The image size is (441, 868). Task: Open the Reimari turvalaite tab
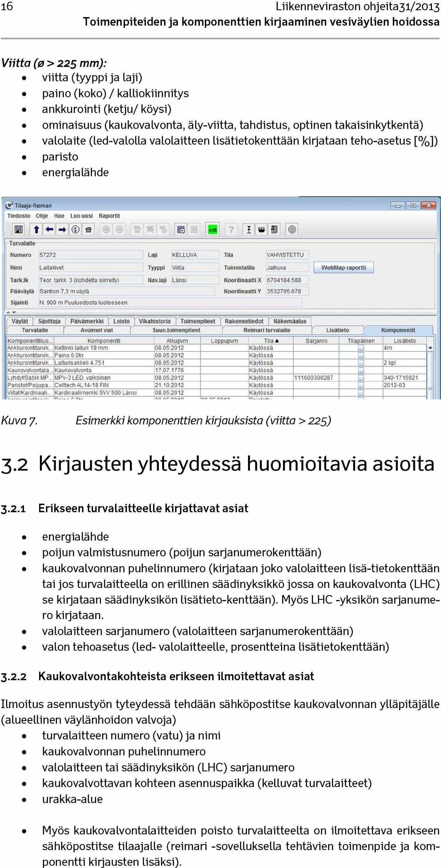click(x=267, y=330)
